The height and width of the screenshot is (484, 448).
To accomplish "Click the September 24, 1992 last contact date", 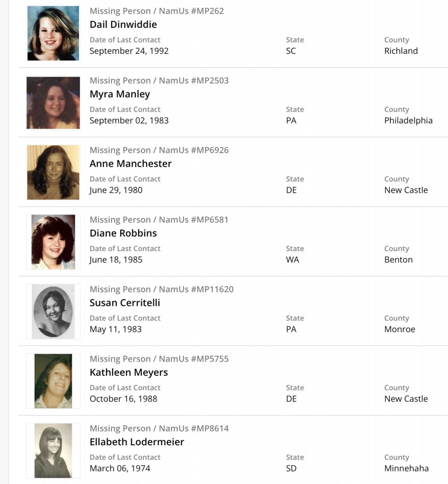I will click(129, 51).
